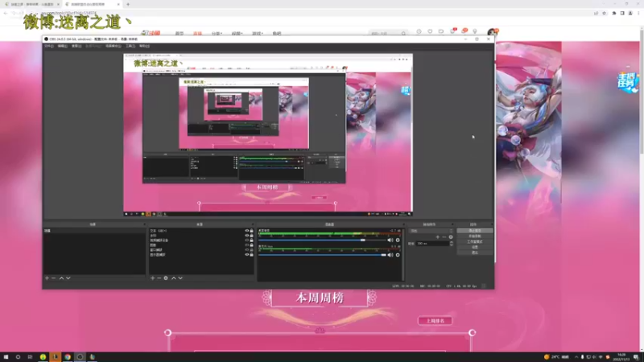The width and height of the screenshot is (644, 362).
Task: Toggle visibility of the 窗口捕获 source
Action: pyautogui.click(x=247, y=250)
